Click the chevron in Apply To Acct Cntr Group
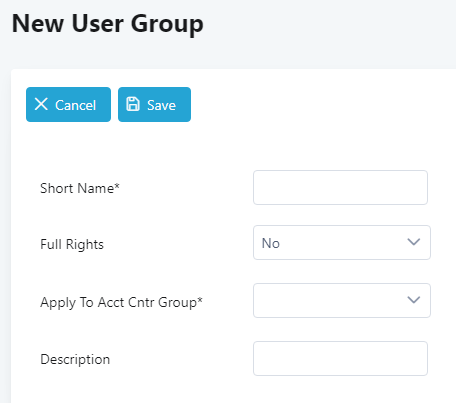456x403 pixels. click(414, 300)
